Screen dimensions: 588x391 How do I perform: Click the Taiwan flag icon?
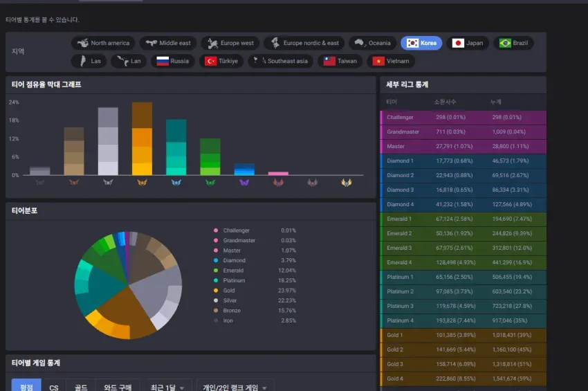329,61
